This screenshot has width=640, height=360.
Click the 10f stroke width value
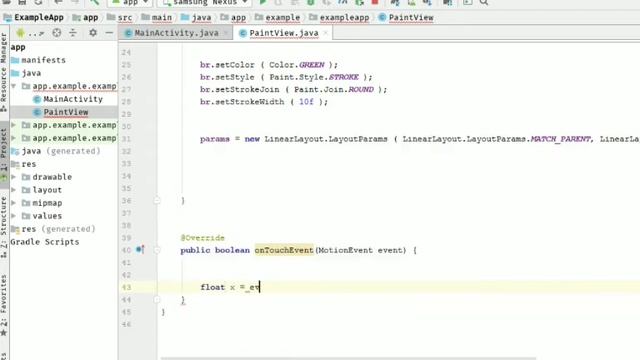click(x=306, y=101)
